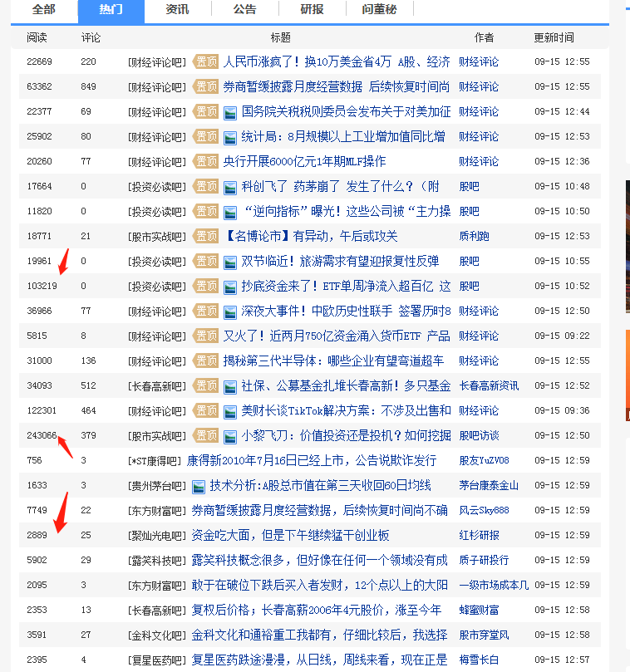The height and width of the screenshot is (672, 630).
Task: Open post 复星医药跌途漫漫
Action: click(319, 660)
